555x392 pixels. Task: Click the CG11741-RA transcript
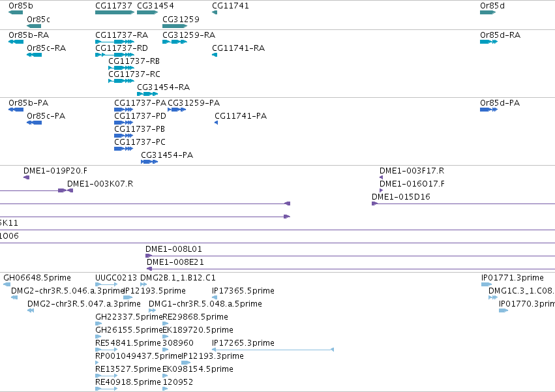pyautogui.click(x=215, y=55)
